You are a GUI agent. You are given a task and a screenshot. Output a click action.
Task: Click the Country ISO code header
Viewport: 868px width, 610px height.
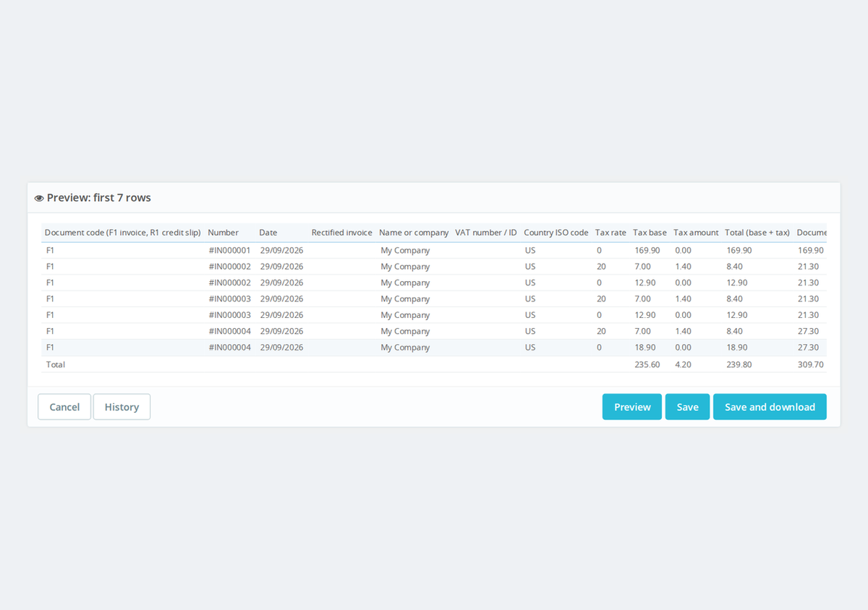pos(556,233)
